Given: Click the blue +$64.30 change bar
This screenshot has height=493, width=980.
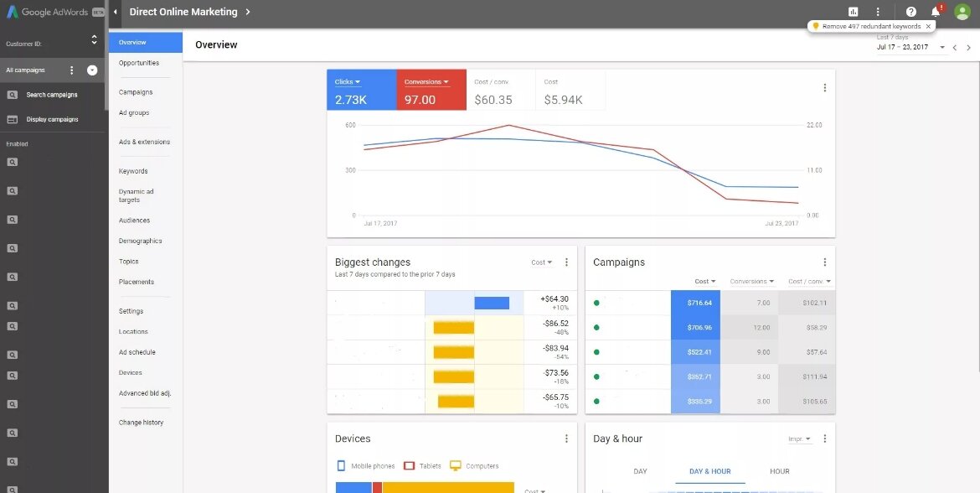Looking at the screenshot, I should [492, 303].
